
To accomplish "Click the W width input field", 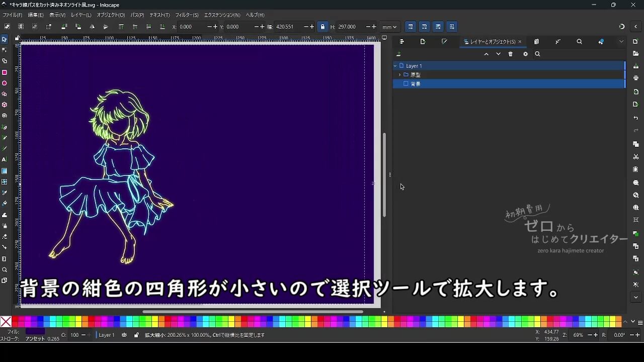I will tap(288, 27).
